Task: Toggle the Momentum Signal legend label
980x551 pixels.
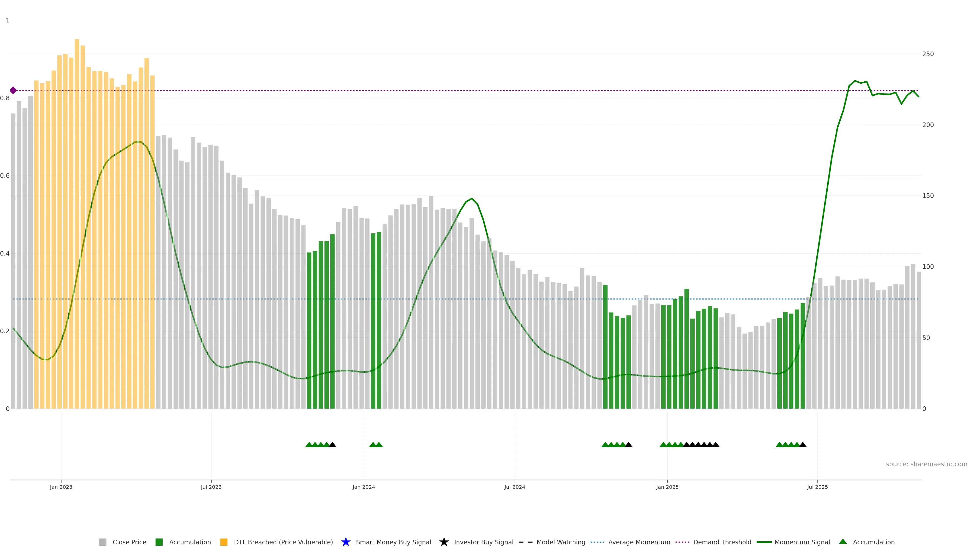Action: (x=802, y=542)
